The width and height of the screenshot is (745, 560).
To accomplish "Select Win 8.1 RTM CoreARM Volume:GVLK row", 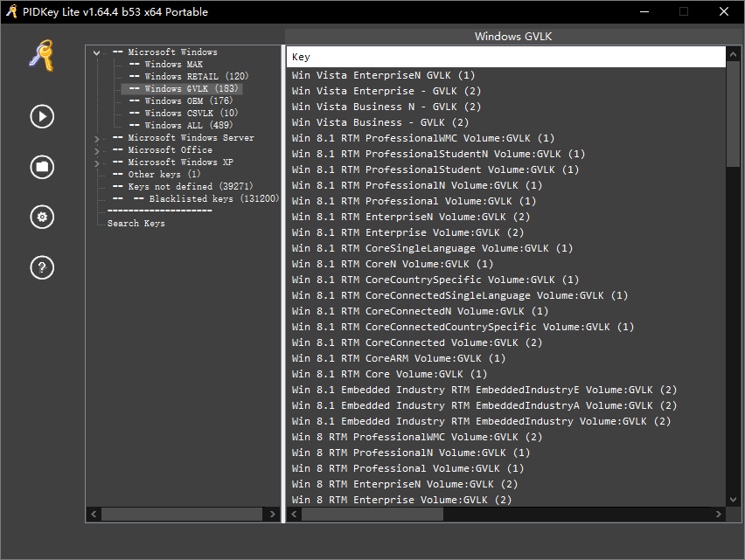I will (x=399, y=358).
